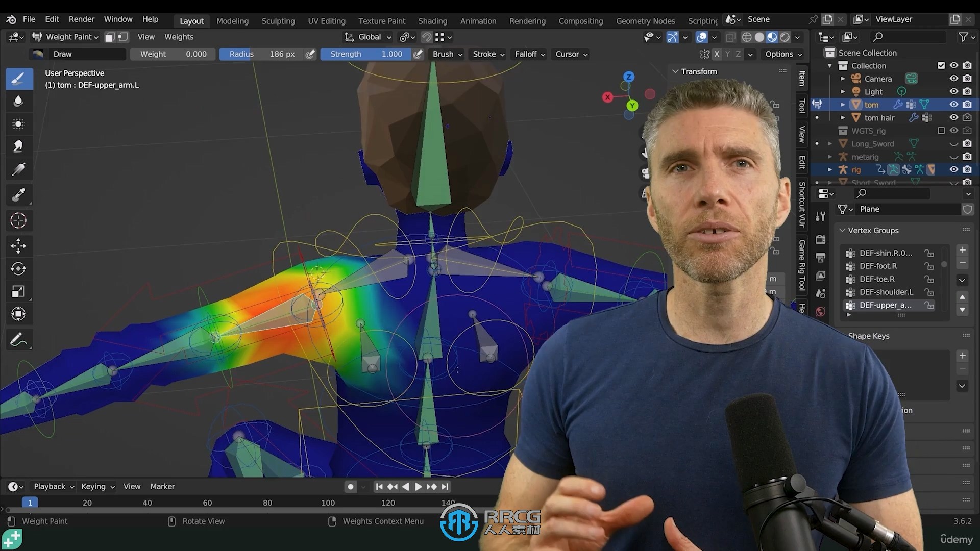Select the Draw brush tool
This screenshot has width=980, height=551.
coord(19,79)
